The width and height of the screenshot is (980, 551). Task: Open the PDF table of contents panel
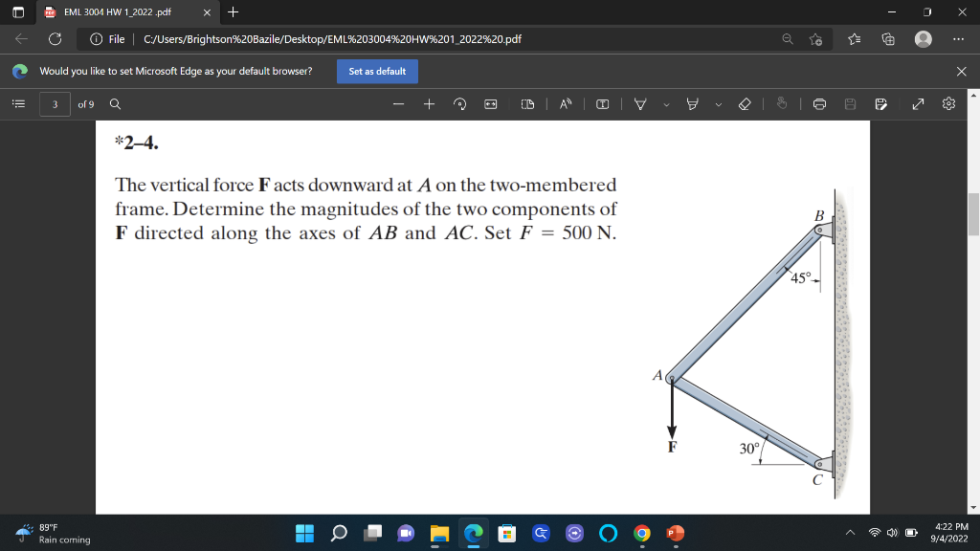(15, 103)
